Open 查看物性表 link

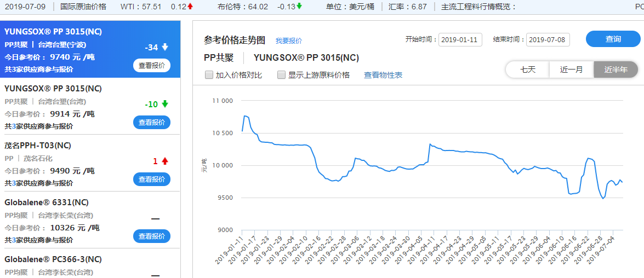(x=383, y=75)
